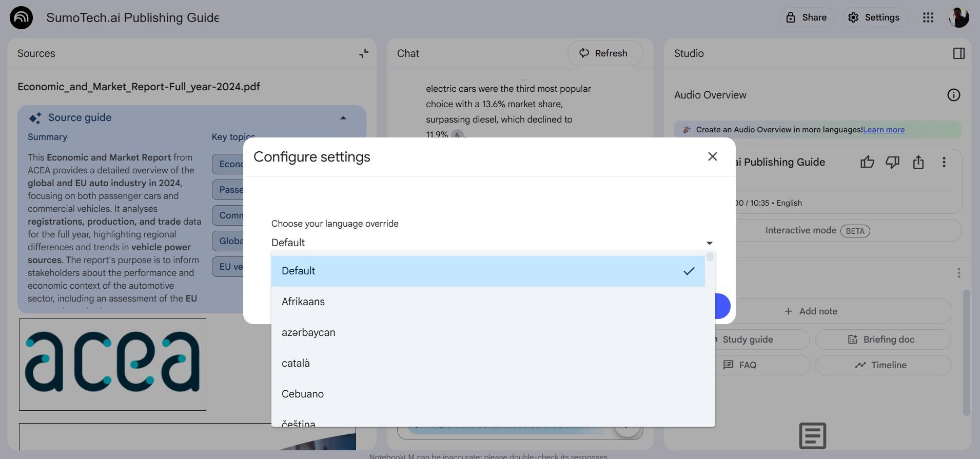Click the Share button
The image size is (980, 459).
coord(807,17)
